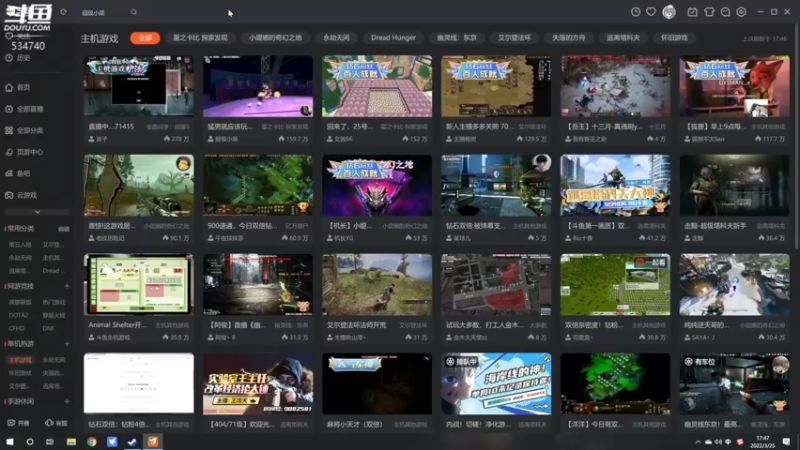800x450 pixels.
Task: Open followed channels heart icon in title bar
Action: 651,12
